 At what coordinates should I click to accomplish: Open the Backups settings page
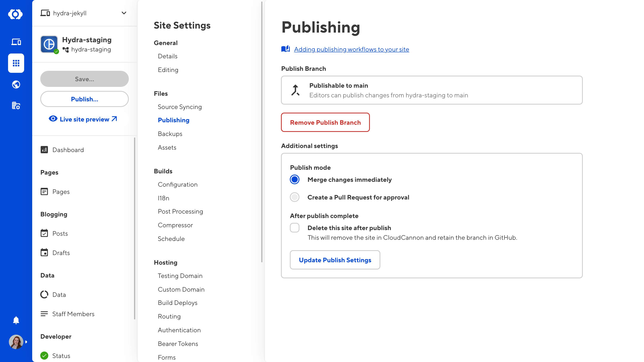pyautogui.click(x=170, y=134)
